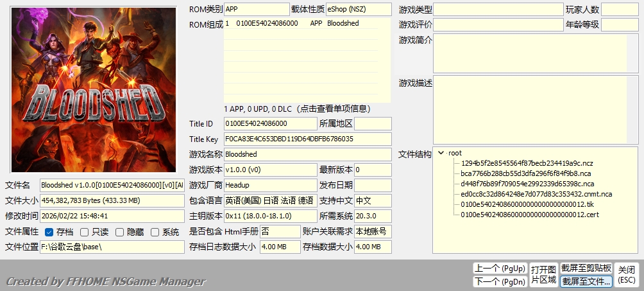The image size is (644, 291).
Task: Go to previous game with 上一个 (PgUp)
Action: coord(500,268)
